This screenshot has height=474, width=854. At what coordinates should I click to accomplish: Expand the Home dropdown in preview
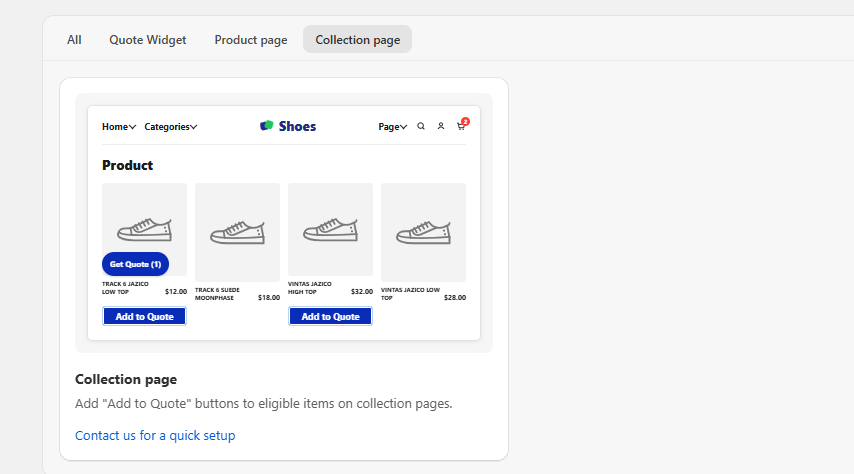click(119, 126)
